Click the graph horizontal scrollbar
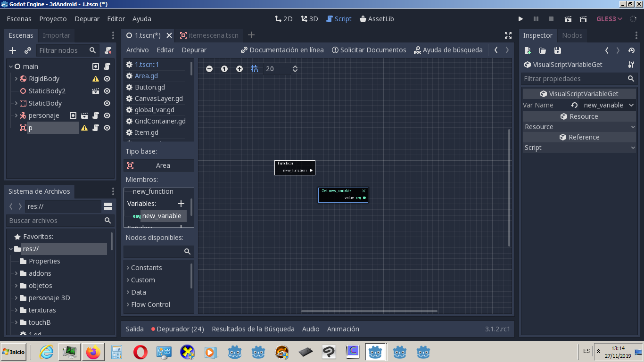This screenshot has width=644, height=362. tap(370, 311)
